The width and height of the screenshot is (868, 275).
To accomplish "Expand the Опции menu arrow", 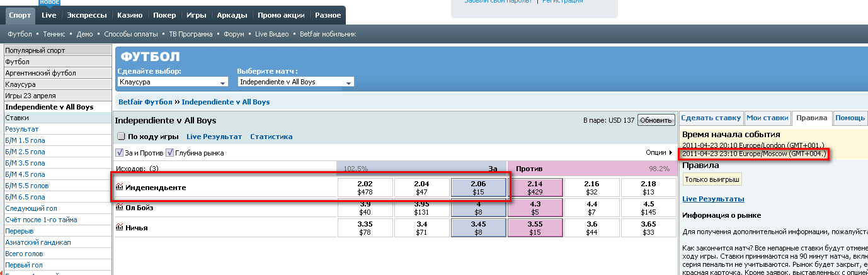I will 670,153.
